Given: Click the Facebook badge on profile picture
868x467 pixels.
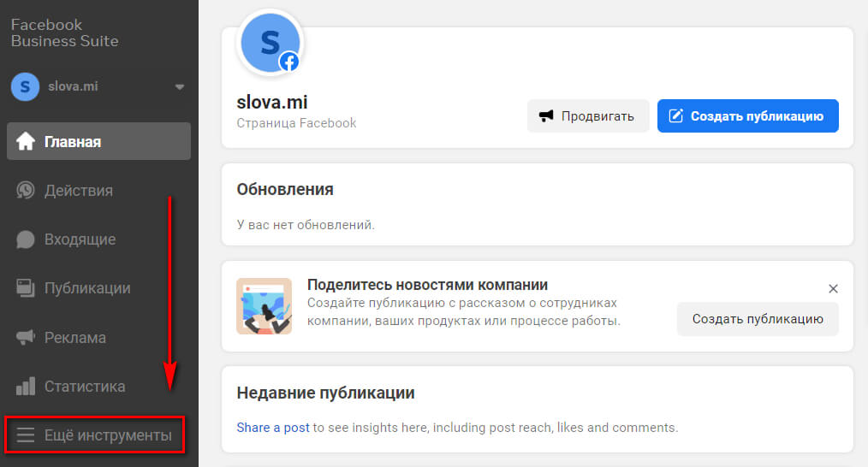Looking at the screenshot, I should pos(289,62).
